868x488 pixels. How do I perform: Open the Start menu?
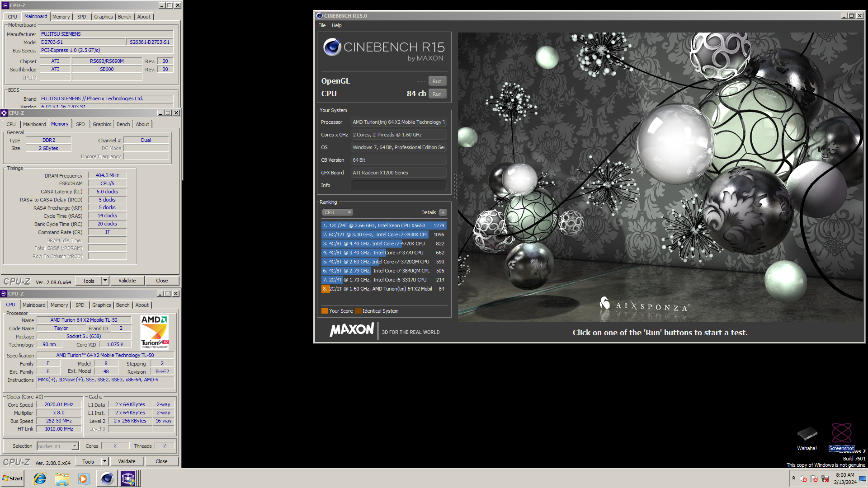click(12, 479)
